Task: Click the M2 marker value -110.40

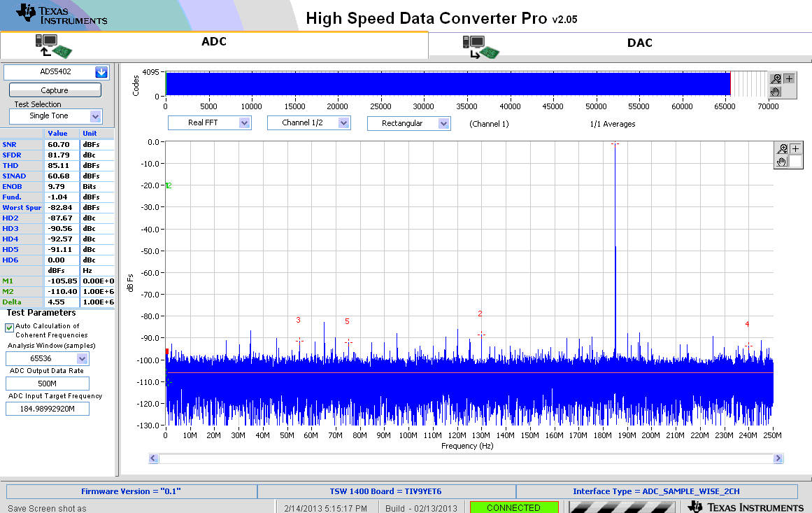Action: (62, 291)
